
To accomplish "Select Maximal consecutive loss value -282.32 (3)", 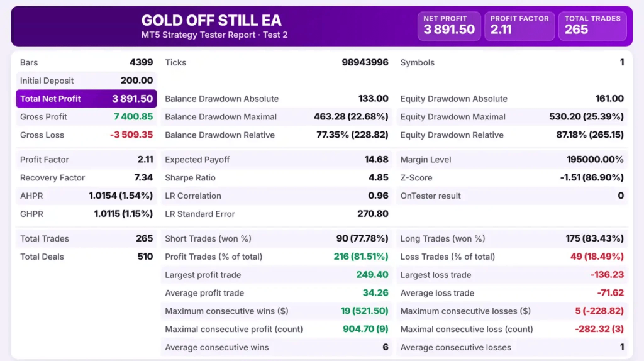I will tap(599, 328).
